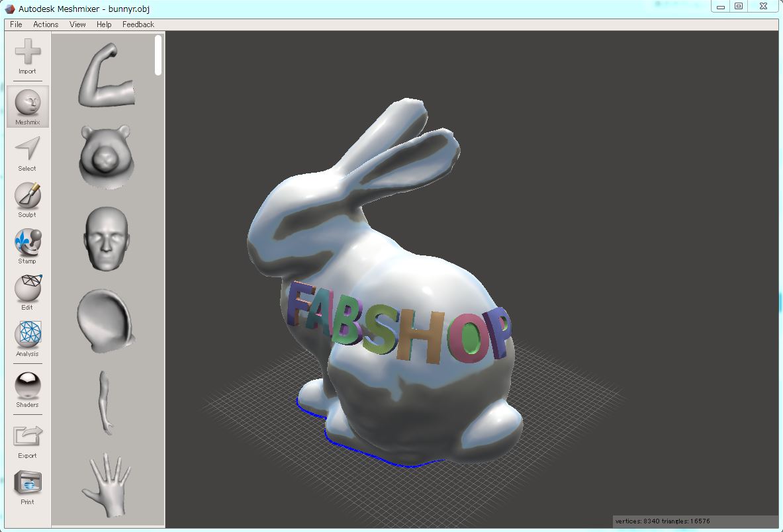Open the Stamp tool
The height and width of the screenshot is (532, 783).
(27, 247)
